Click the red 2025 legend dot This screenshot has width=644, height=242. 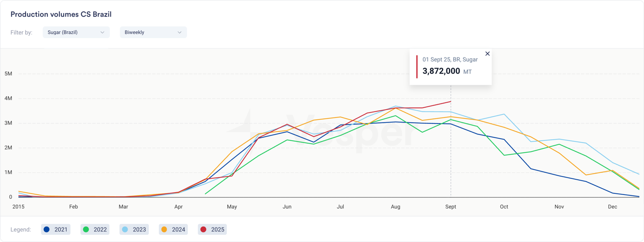tap(203, 230)
